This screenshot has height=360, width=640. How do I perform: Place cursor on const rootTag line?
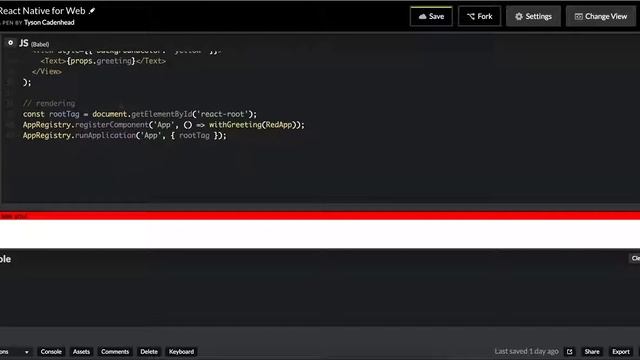(x=140, y=114)
